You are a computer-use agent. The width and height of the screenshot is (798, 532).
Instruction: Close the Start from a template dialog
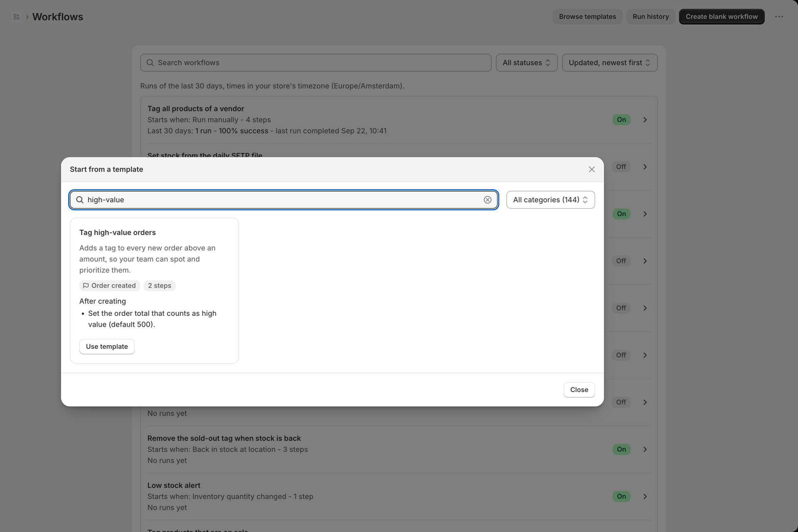(591, 169)
